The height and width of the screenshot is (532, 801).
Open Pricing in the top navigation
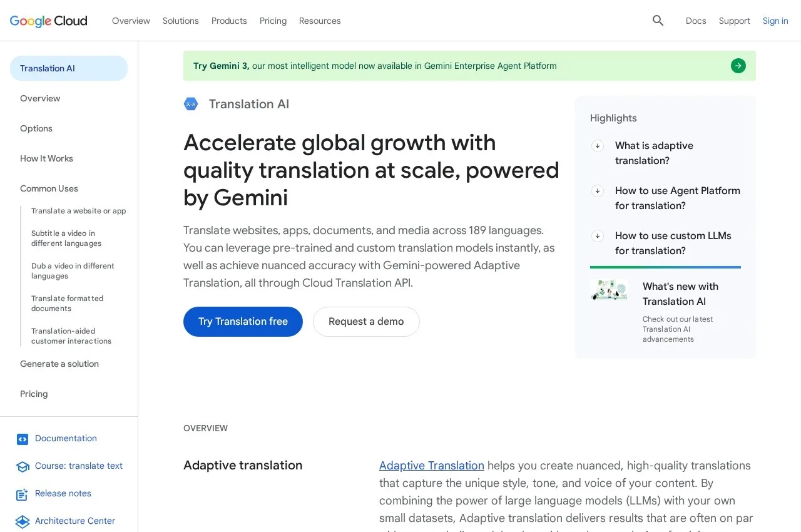273,21
